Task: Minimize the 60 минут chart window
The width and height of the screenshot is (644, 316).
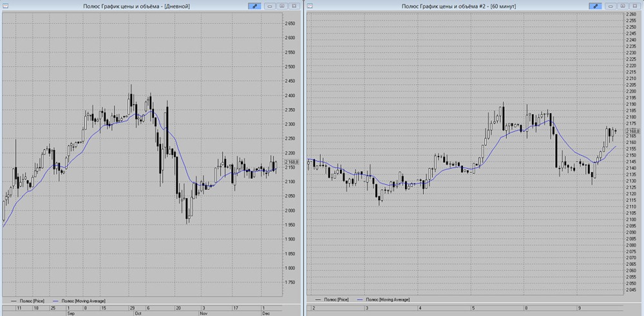Action: coord(612,6)
